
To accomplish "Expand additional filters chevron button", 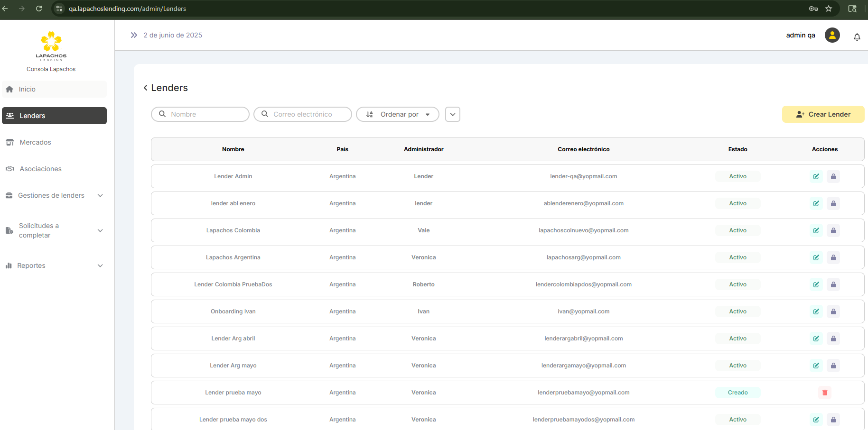I will click(452, 114).
